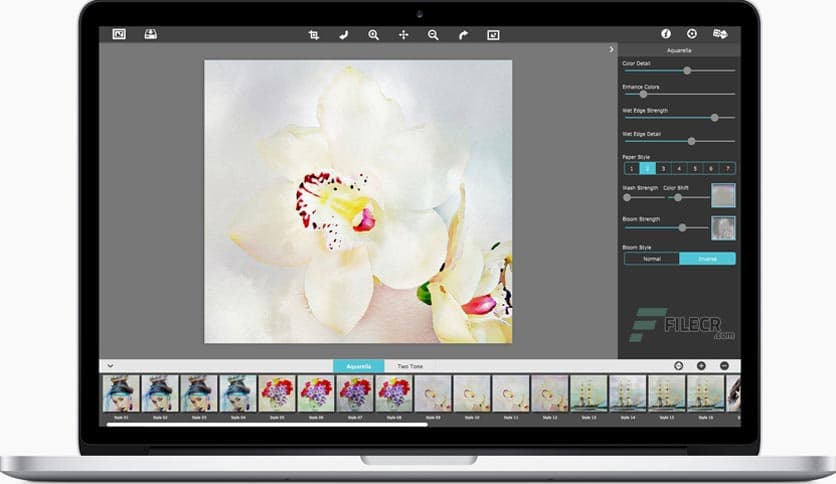Viewport: 836px width, 484px height.
Task: Select the move pan tool
Action: pyautogui.click(x=403, y=35)
